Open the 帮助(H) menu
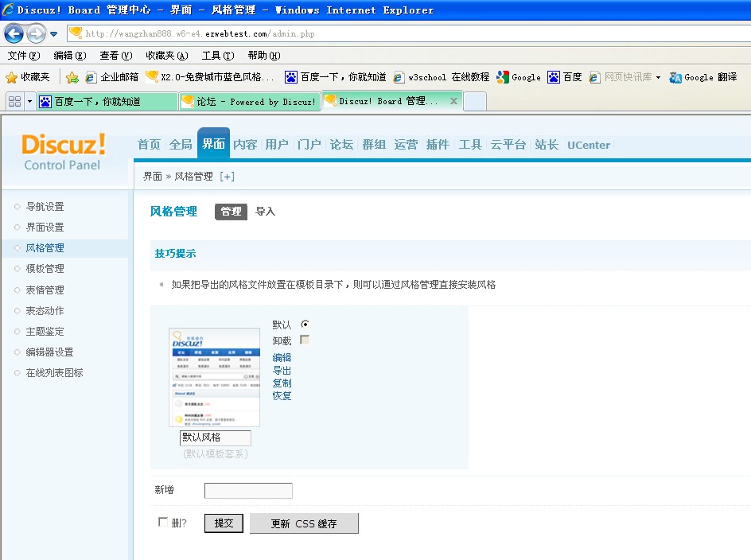The width and height of the screenshot is (751, 560). click(x=264, y=56)
